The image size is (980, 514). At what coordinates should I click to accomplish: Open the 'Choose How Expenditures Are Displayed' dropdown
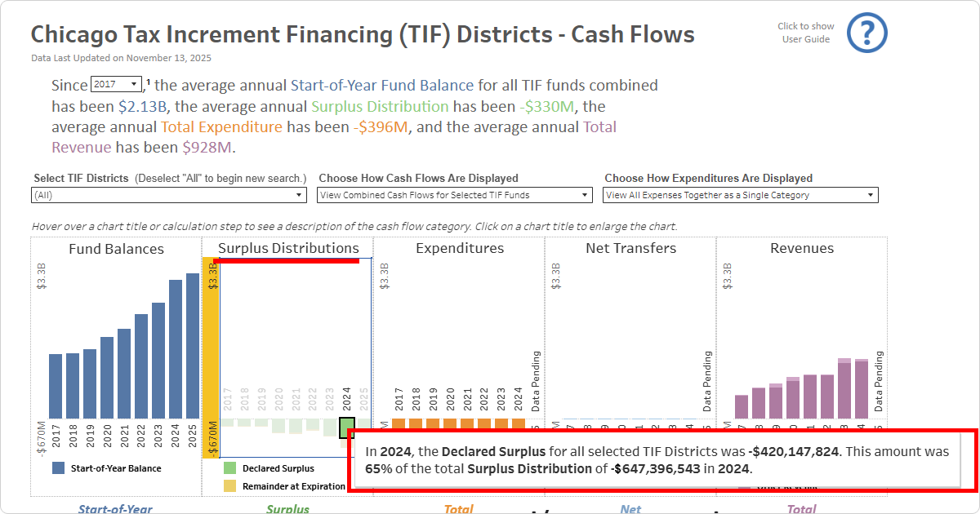coord(740,194)
